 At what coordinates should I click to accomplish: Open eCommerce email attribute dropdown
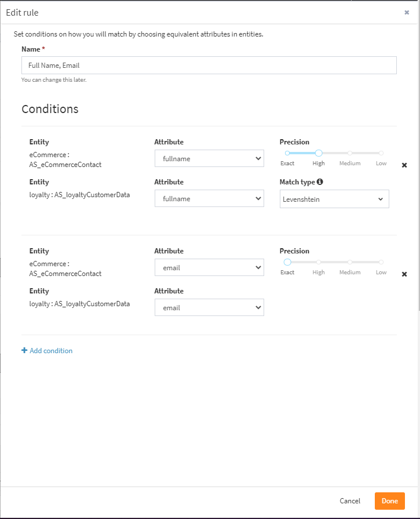point(209,267)
